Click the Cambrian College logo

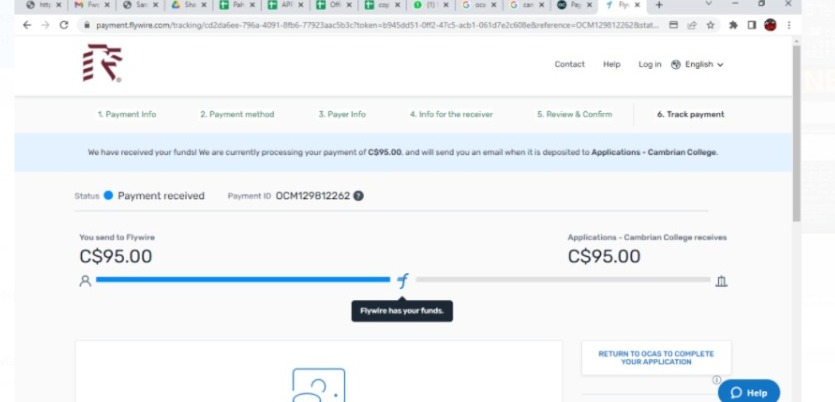click(102, 63)
